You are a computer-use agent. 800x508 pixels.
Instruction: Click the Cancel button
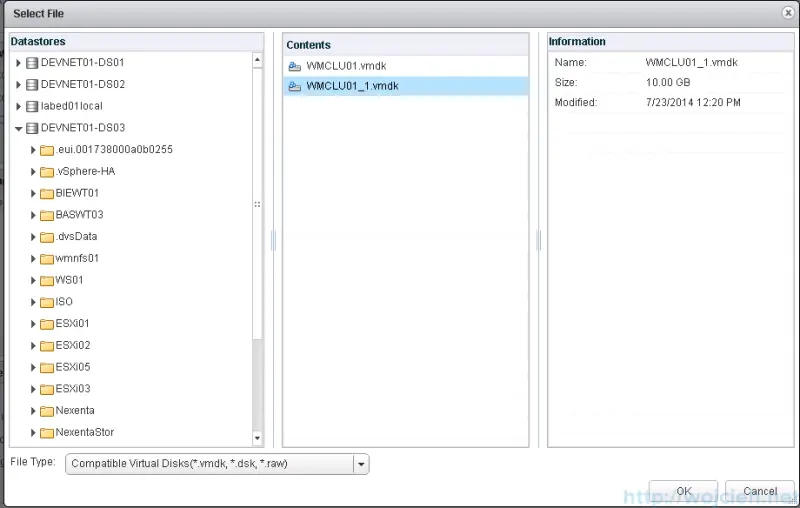760,491
